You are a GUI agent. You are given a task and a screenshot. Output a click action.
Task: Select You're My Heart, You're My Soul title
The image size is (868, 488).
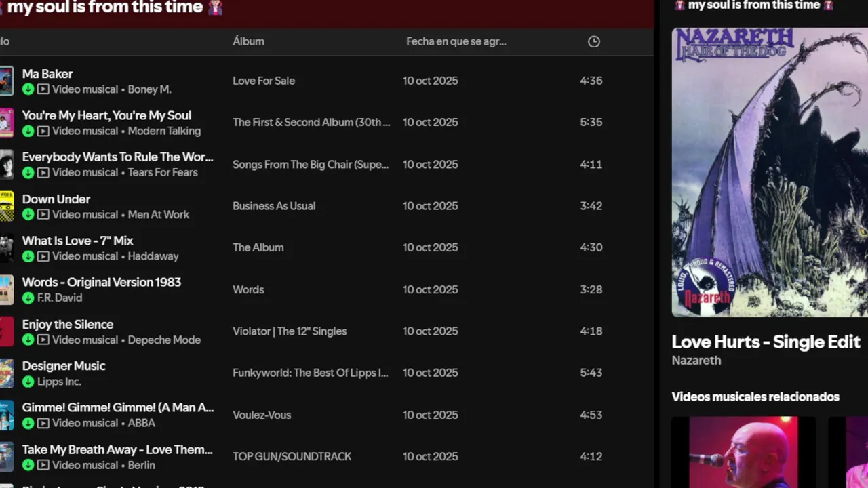click(x=106, y=115)
